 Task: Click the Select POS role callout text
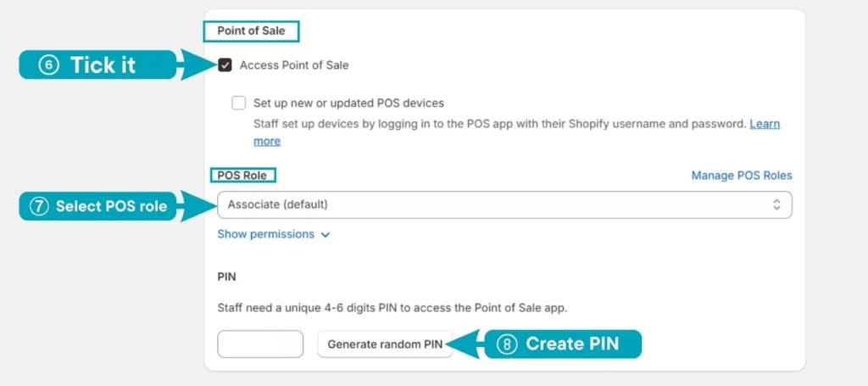111,206
